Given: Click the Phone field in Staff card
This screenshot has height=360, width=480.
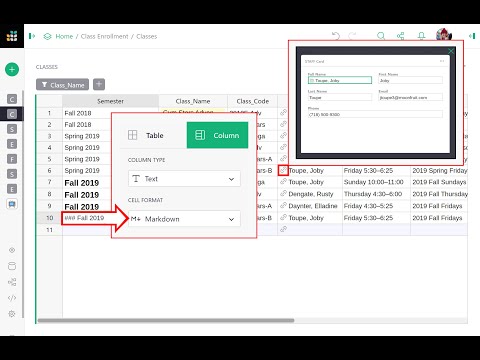Looking at the screenshot, I should point(375,114).
